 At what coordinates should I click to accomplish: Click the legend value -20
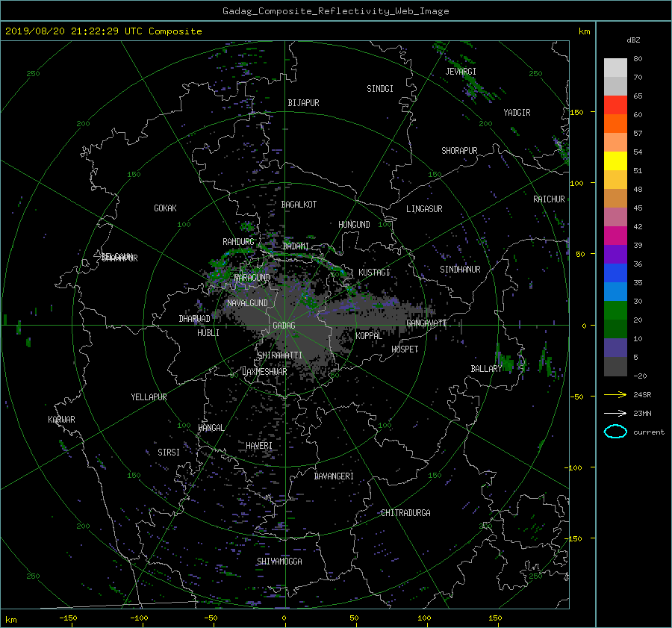tap(640, 376)
